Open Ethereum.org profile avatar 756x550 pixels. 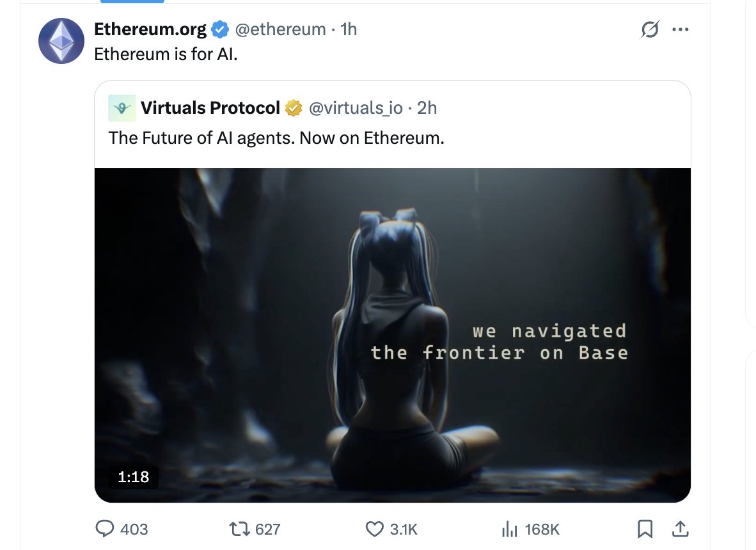(x=61, y=41)
